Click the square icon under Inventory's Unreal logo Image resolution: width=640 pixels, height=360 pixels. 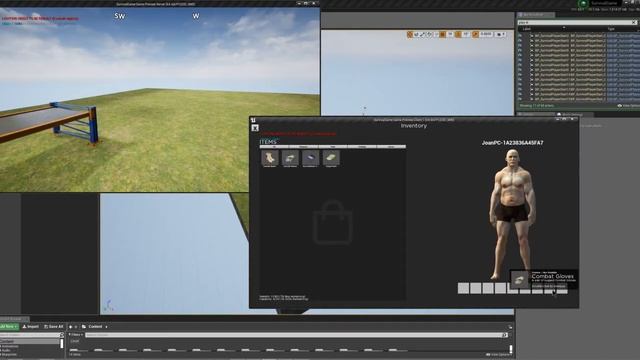(255, 128)
